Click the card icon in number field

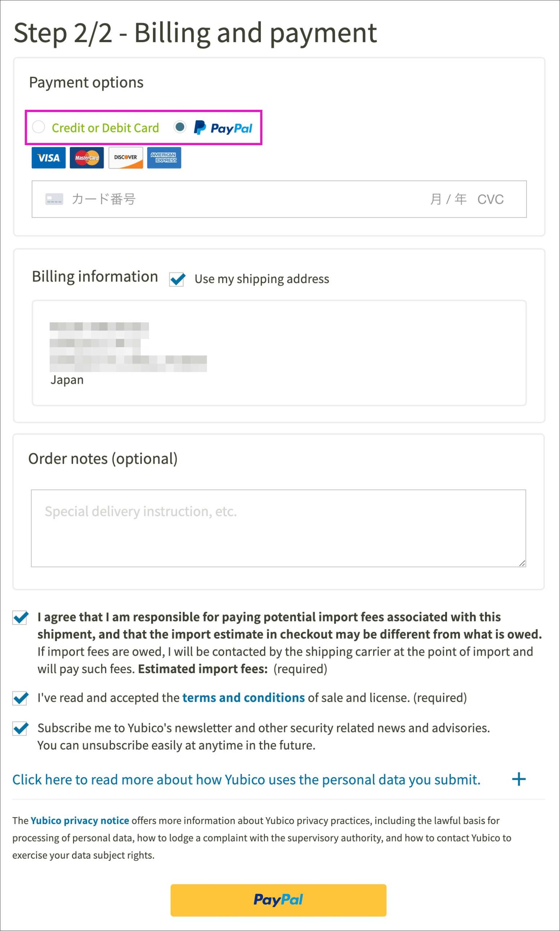(54, 199)
